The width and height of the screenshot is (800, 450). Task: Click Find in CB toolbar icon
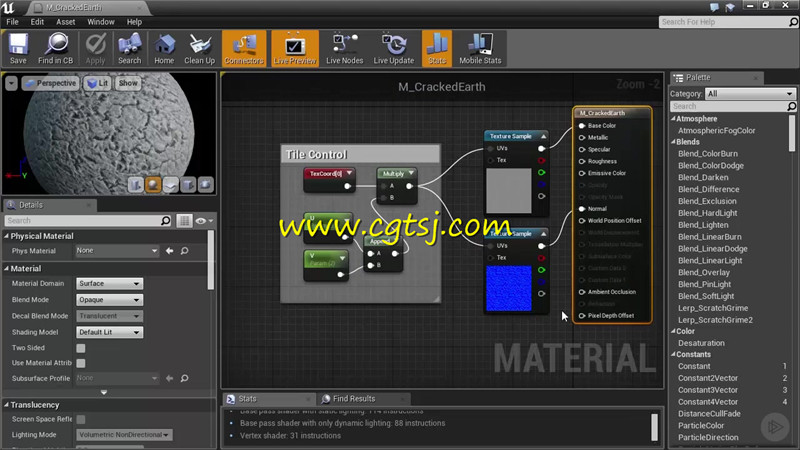point(56,48)
